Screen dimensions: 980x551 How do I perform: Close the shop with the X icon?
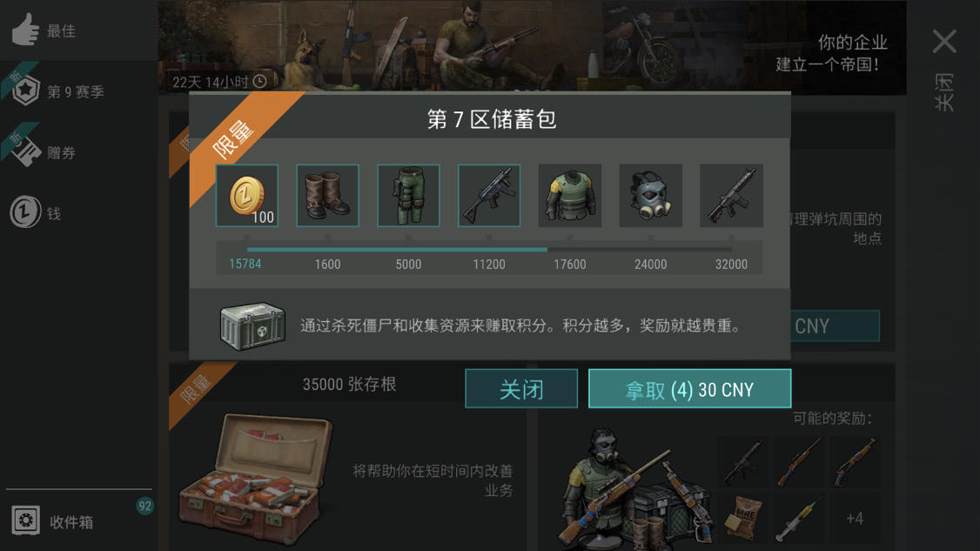pyautogui.click(x=944, y=41)
